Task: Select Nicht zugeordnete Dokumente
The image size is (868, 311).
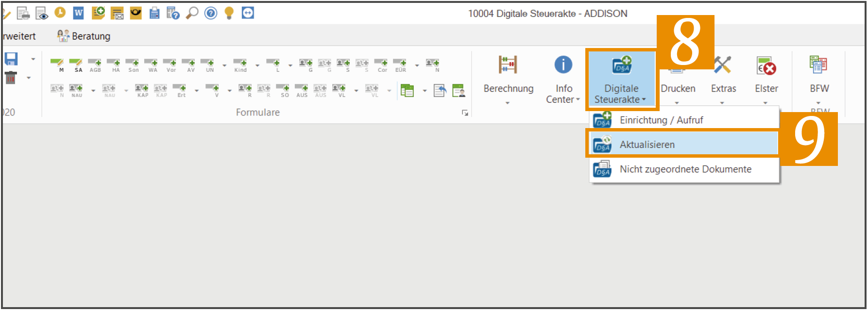Action: coord(684,169)
